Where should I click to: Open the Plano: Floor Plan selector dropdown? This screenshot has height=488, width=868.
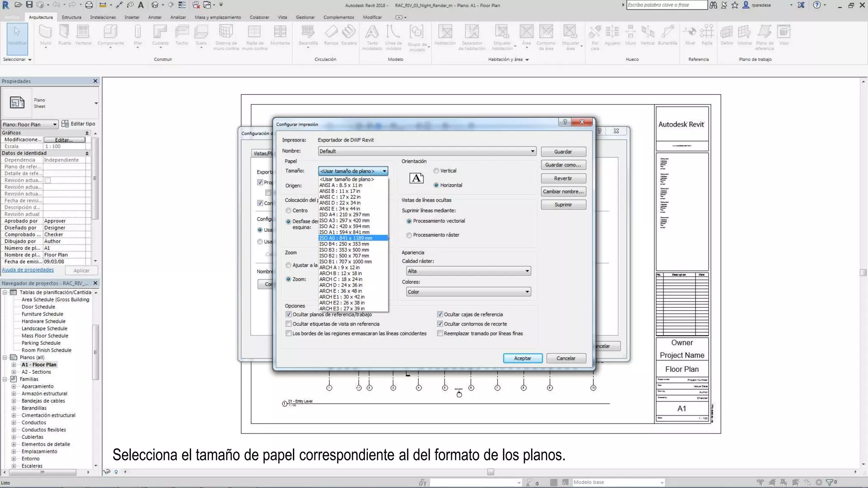click(x=30, y=124)
